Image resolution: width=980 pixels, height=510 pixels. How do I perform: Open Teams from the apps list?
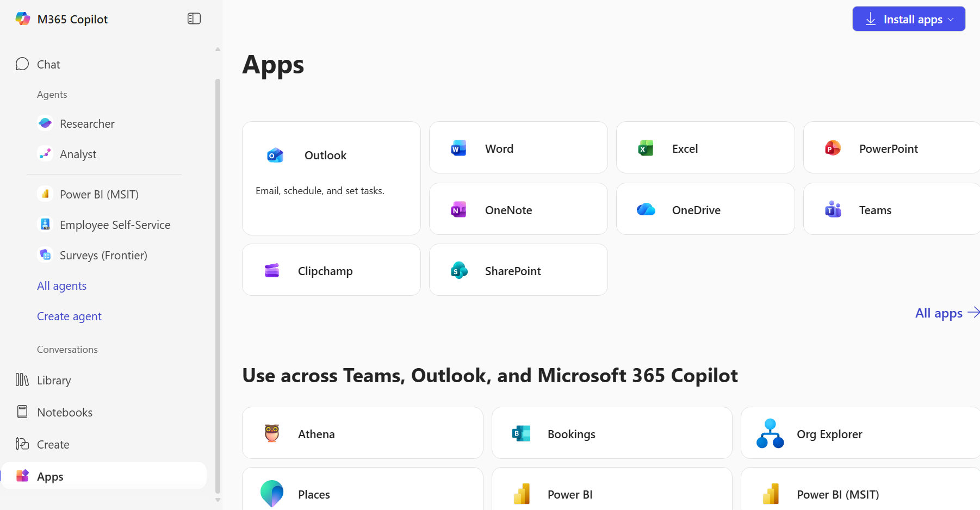click(x=890, y=209)
